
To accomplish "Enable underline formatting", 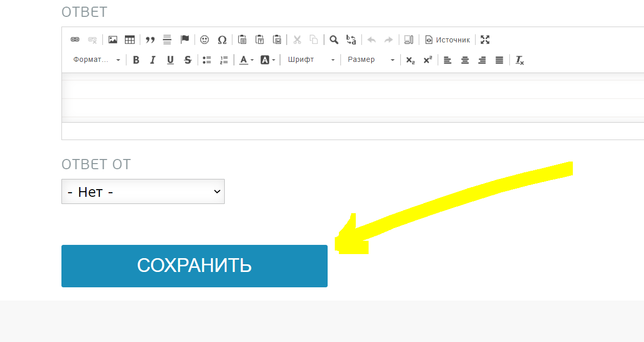I will (170, 60).
